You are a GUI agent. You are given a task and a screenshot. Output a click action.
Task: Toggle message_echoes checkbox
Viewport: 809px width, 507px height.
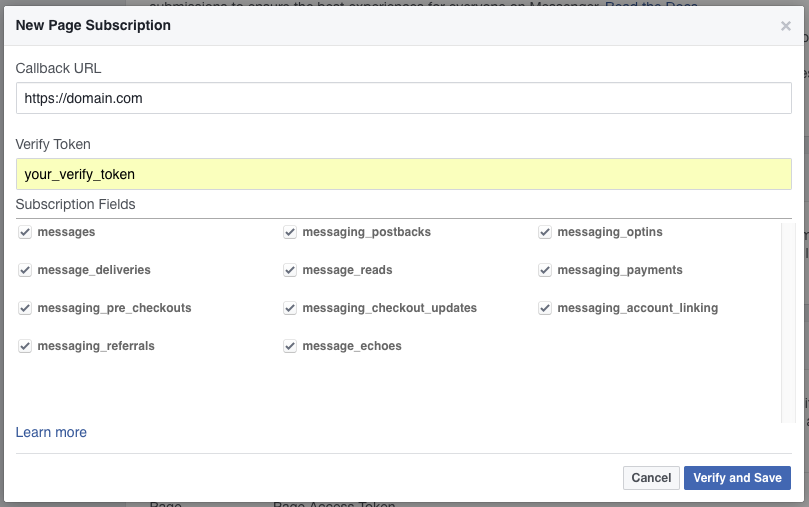pyautogui.click(x=290, y=346)
